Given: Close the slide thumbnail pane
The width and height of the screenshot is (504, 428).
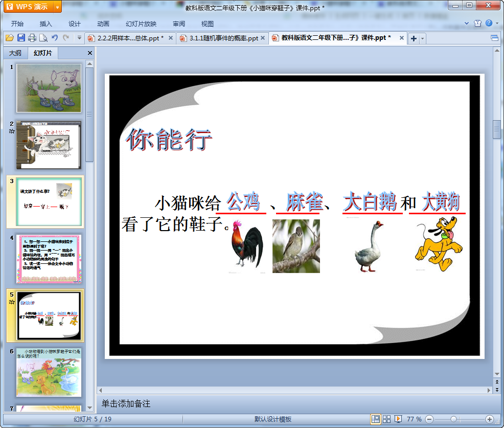Looking at the screenshot, I should coord(90,53).
